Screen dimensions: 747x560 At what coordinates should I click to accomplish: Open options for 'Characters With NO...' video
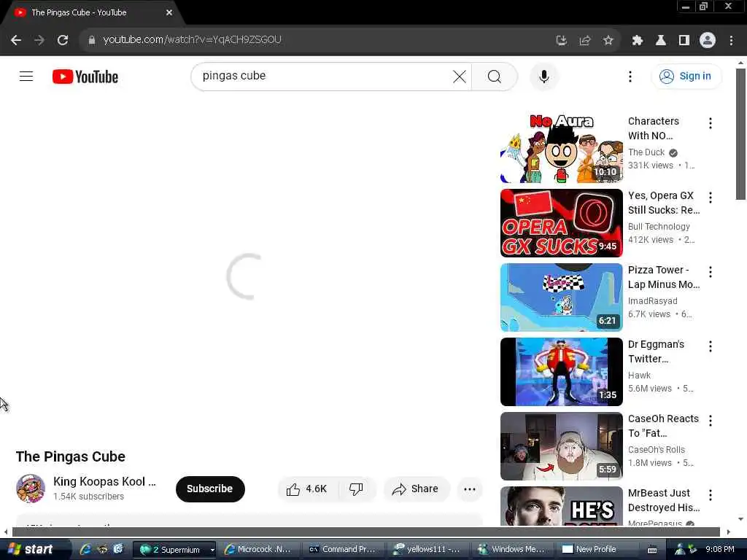click(710, 123)
